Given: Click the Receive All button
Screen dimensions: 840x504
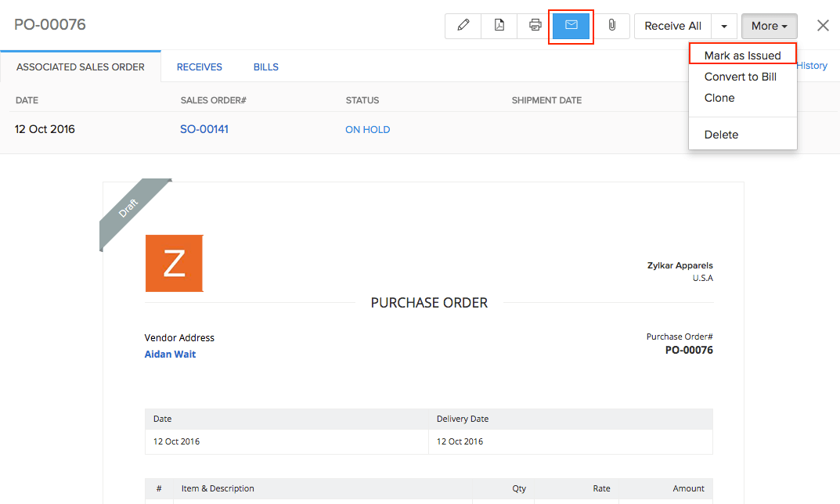Looking at the screenshot, I should point(672,25).
